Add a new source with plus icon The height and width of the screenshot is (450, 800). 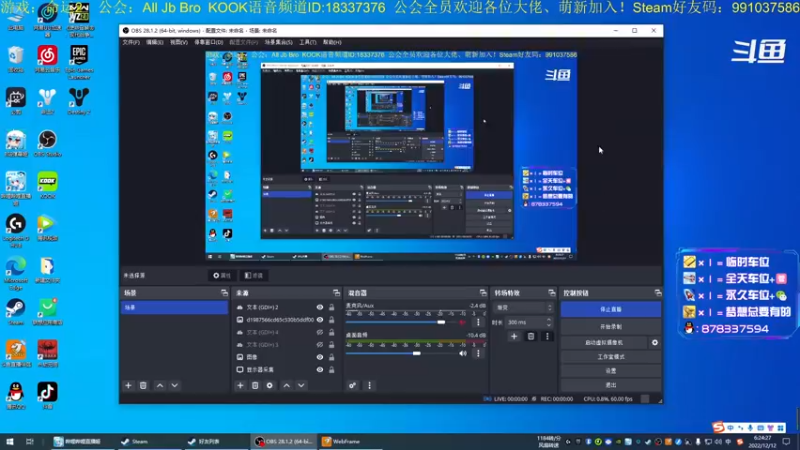pyautogui.click(x=240, y=386)
